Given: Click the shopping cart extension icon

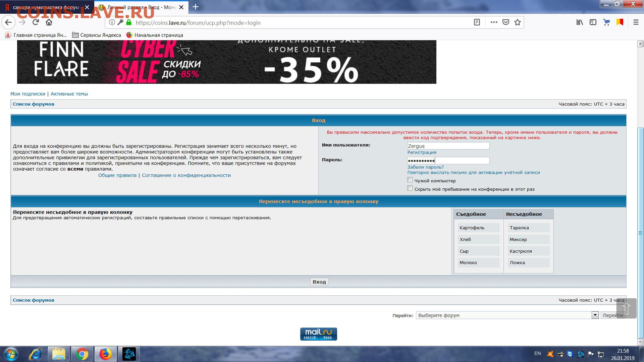Looking at the screenshot, I should (x=606, y=22).
